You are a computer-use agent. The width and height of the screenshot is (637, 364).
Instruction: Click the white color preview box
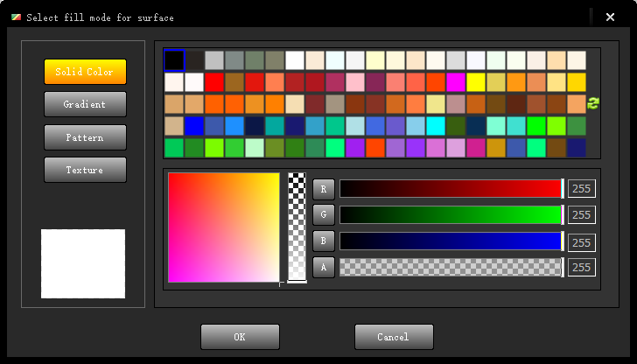click(x=83, y=263)
